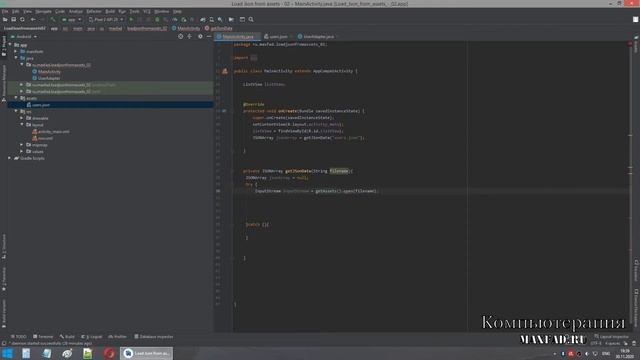Click the Android Studio taskbar button

(147, 353)
